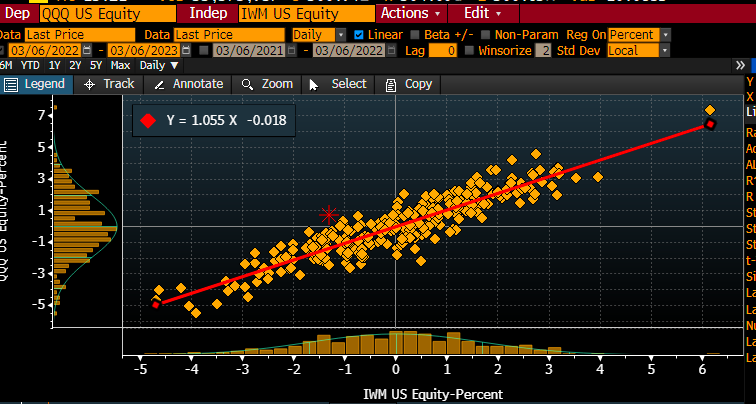Click the red asterisk latest-point marker
The image size is (756, 404).
tap(329, 215)
